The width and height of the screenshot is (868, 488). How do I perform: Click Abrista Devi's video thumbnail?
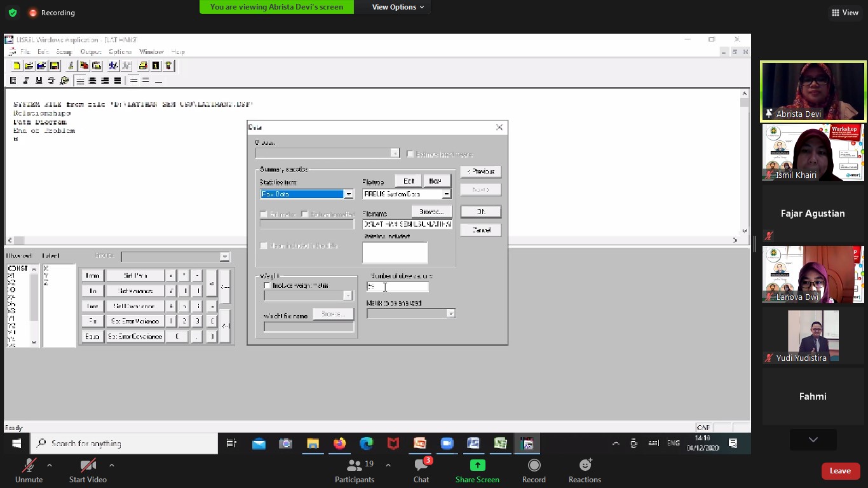click(813, 91)
